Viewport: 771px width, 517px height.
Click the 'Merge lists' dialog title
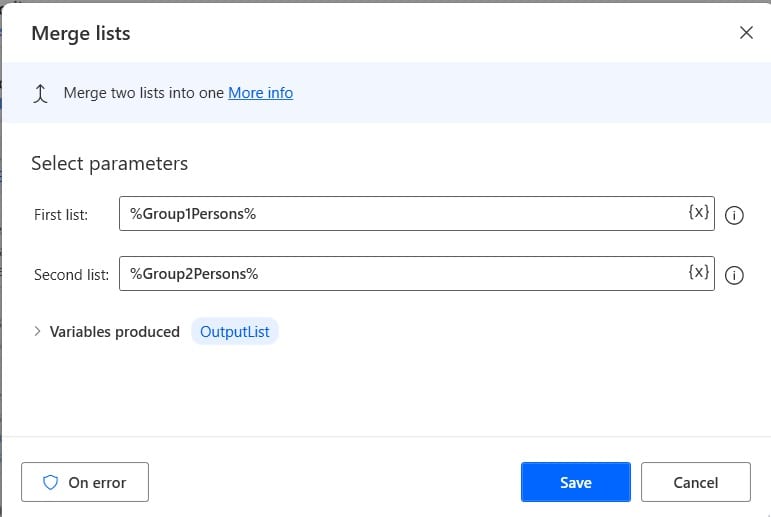(x=81, y=33)
